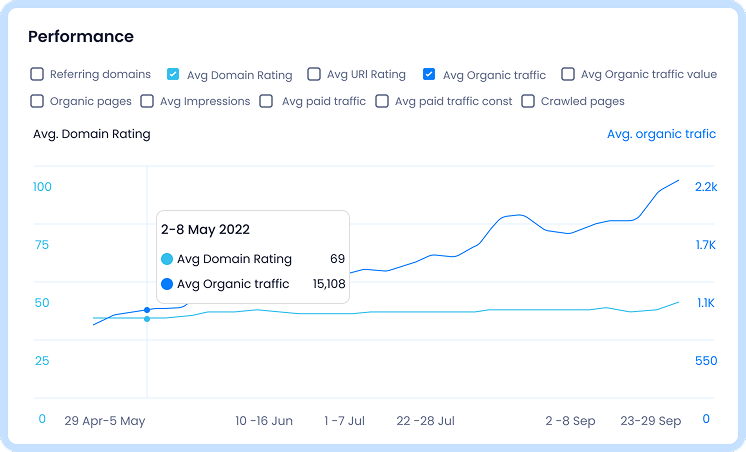Check the Avg Impressions option

[147, 101]
